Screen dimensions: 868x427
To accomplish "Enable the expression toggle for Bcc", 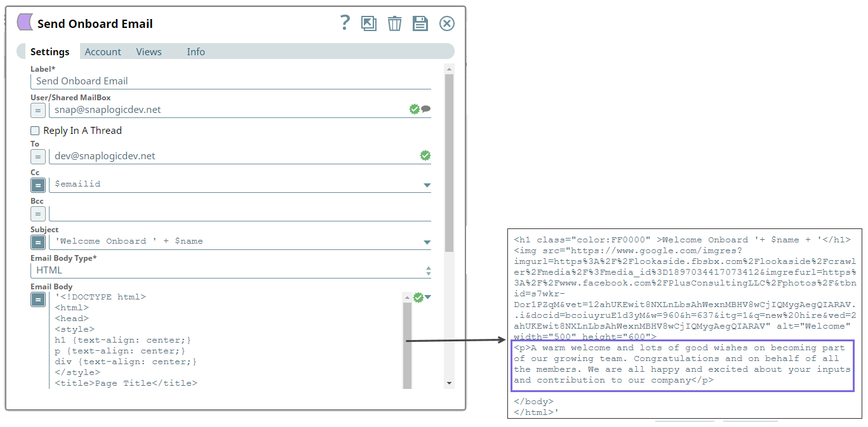I will click(38, 214).
